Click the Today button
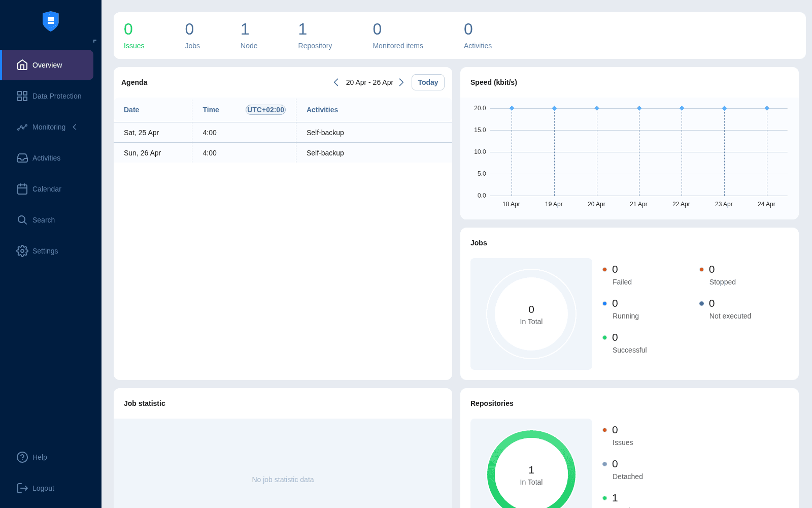The width and height of the screenshot is (812, 508). point(427,82)
